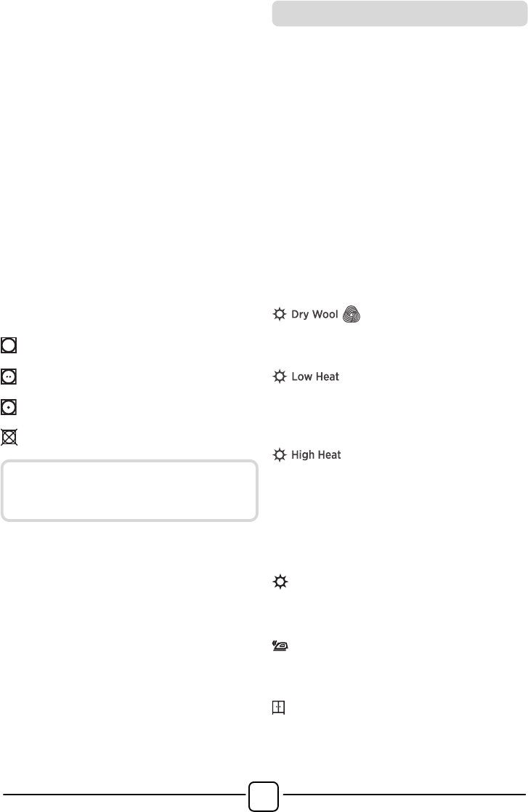Click the Dry Wool label

314,314
